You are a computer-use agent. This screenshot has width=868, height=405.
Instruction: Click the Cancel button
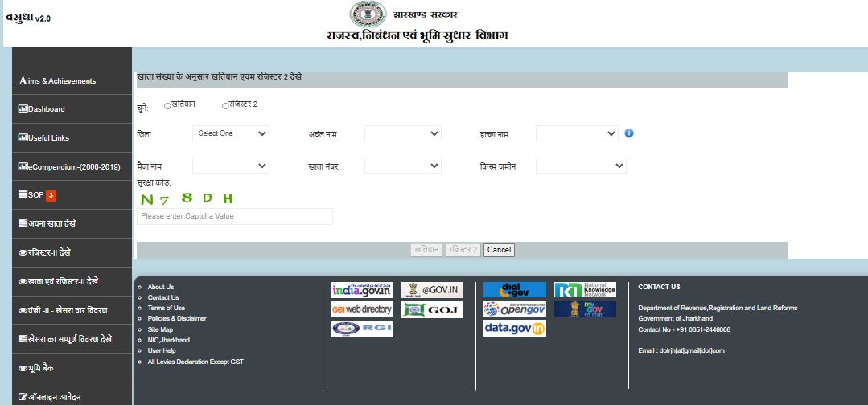[499, 250]
